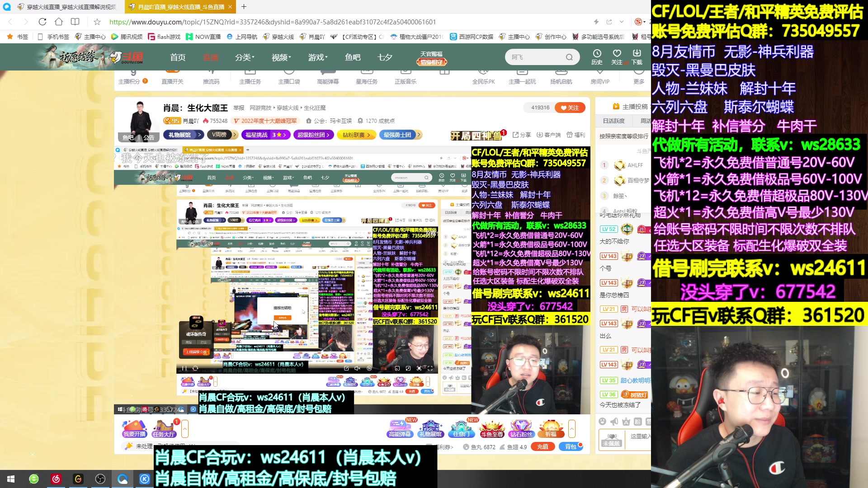Click the lightning speed-mode icon in address bar
The height and width of the screenshot is (488, 868).
tap(596, 22)
